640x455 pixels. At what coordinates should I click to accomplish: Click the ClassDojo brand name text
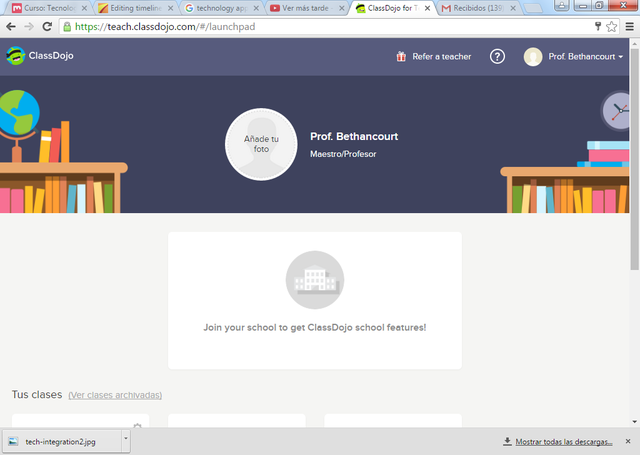(x=51, y=56)
